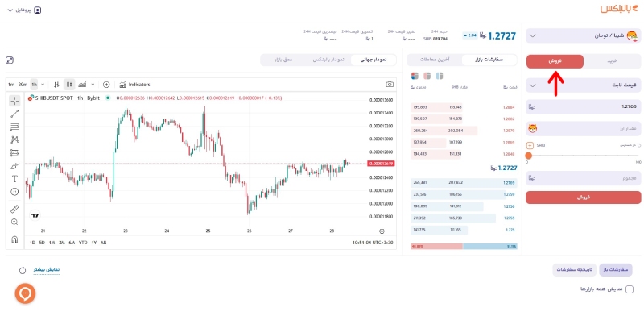Switch chart to bars style
The width and height of the screenshot is (644, 312).
click(x=56, y=85)
